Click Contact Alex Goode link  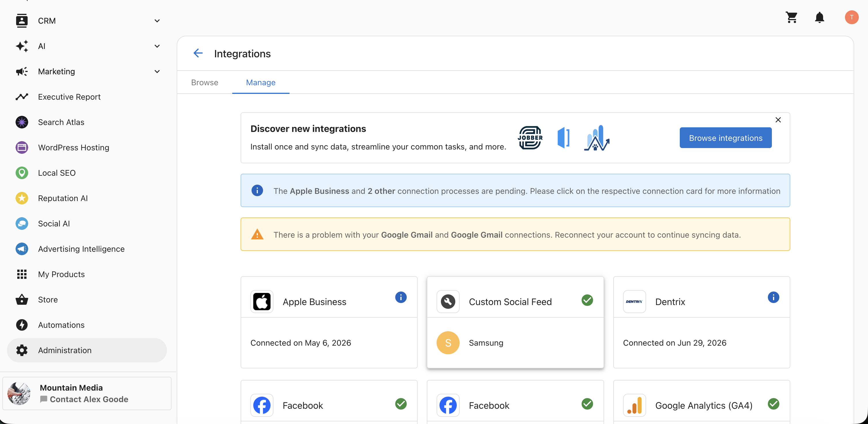[x=89, y=399]
